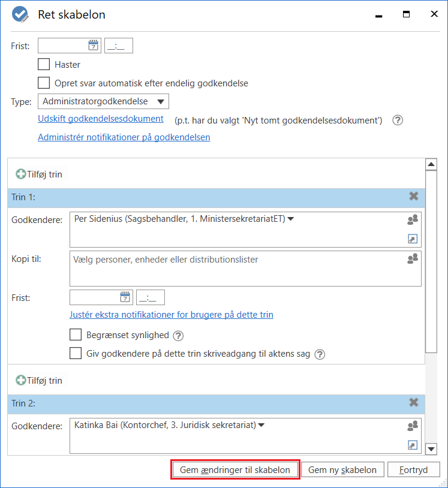The width and height of the screenshot is (448, 488).
Task: Remove Trin 1 with the X icon
Action: point(413,197)
